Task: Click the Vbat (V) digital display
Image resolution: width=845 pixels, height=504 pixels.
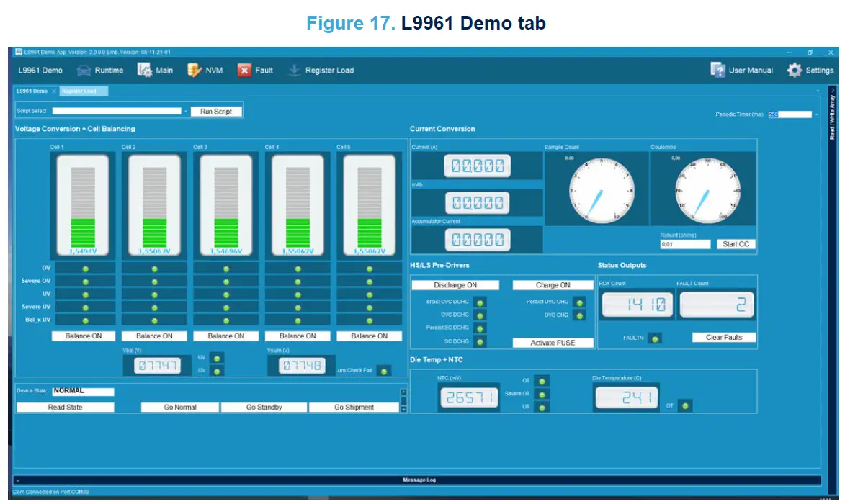Action: (157, 366)
